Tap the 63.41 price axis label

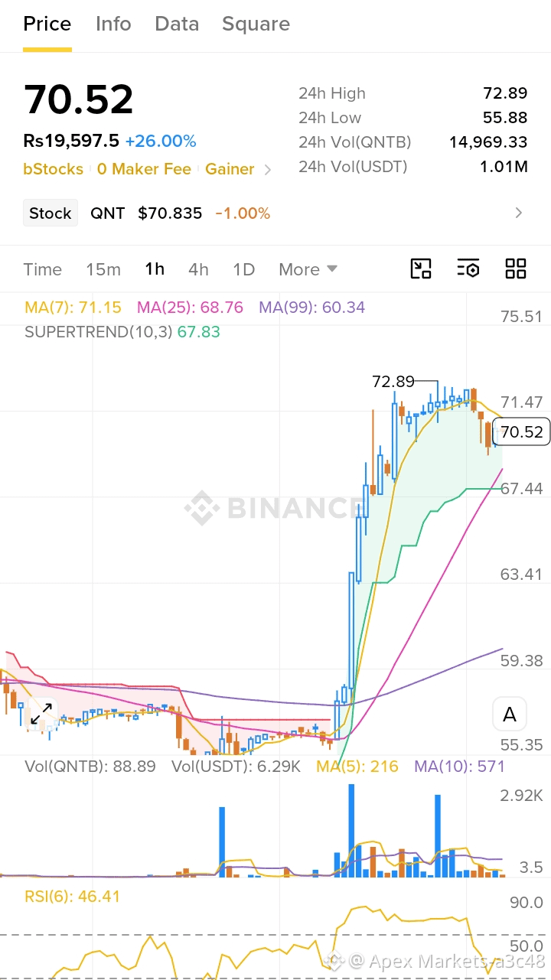521,575
